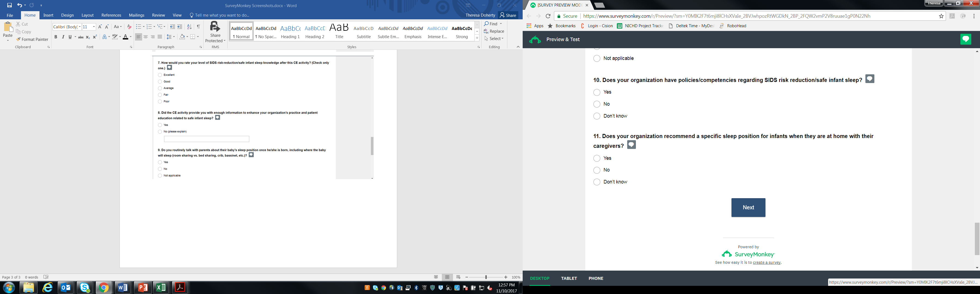Screen dimensions: 980x294
Task: Expand the Styles gallery more arrow
Action: (477, 38)
